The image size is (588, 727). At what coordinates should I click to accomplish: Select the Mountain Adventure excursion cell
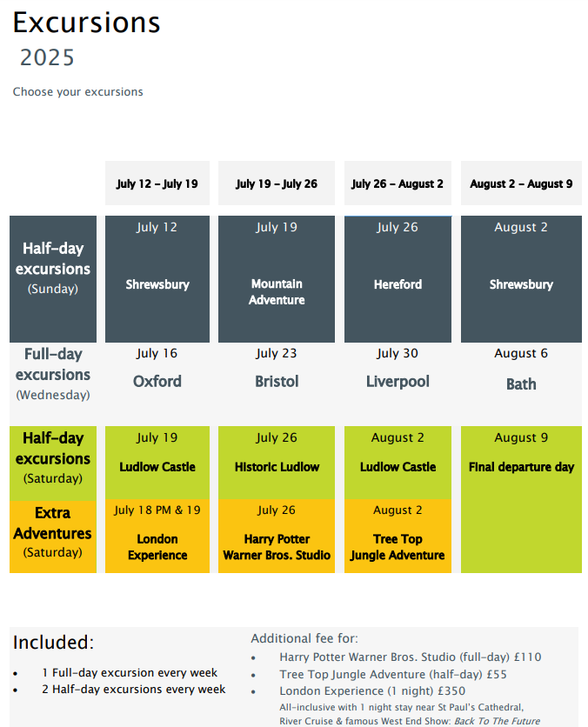(277, 279)
